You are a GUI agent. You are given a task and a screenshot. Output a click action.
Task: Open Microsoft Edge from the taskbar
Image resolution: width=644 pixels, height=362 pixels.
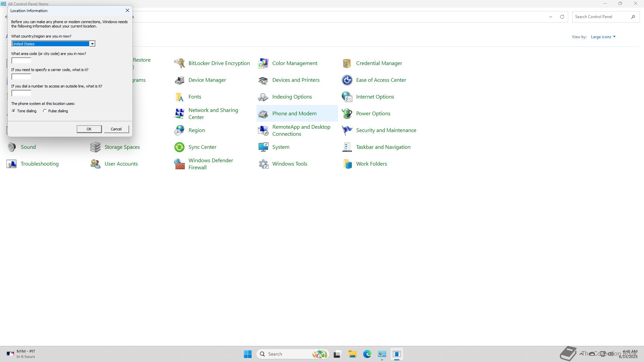click(367, 354)
